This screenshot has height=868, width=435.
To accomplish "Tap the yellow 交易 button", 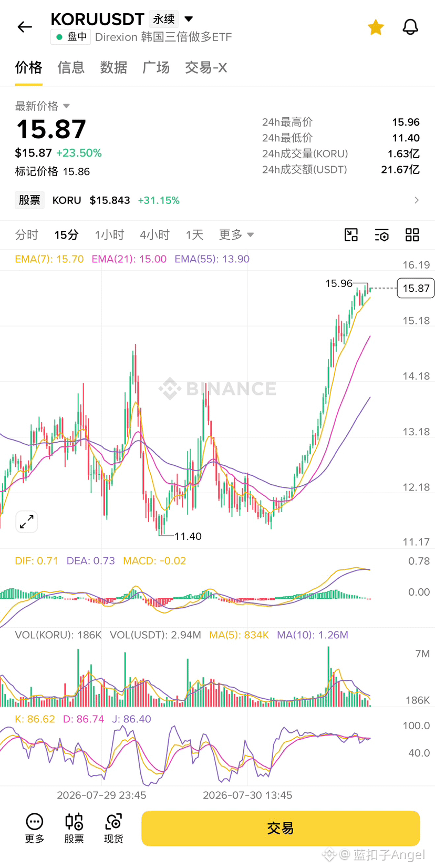I will pyautogui.click(x=281, y=828).
